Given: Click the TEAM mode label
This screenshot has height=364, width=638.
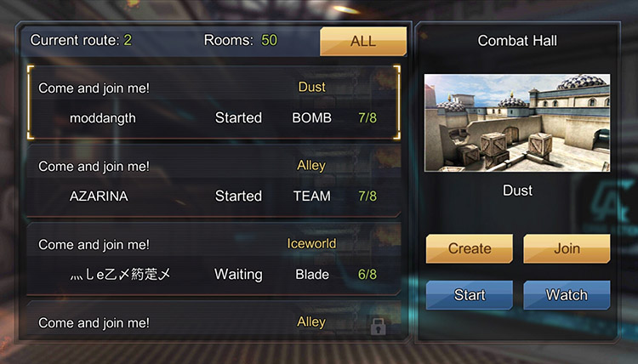Looking at the screenshot, I should coord(312,196).
